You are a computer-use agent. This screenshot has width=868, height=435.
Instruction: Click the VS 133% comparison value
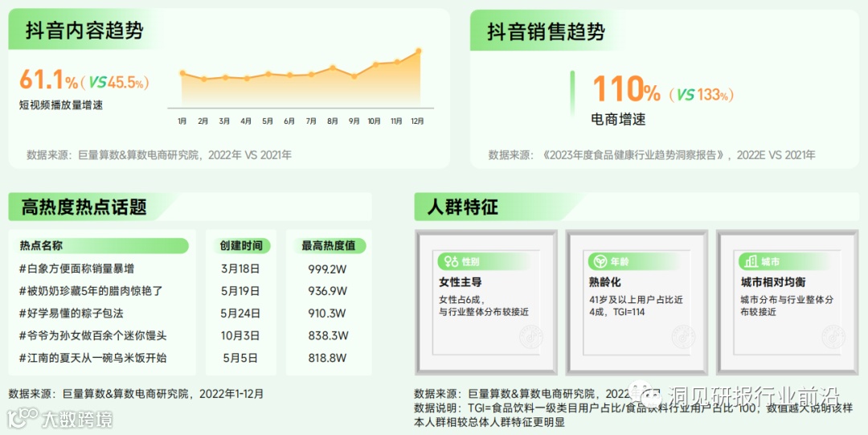[x=701, y=95]
